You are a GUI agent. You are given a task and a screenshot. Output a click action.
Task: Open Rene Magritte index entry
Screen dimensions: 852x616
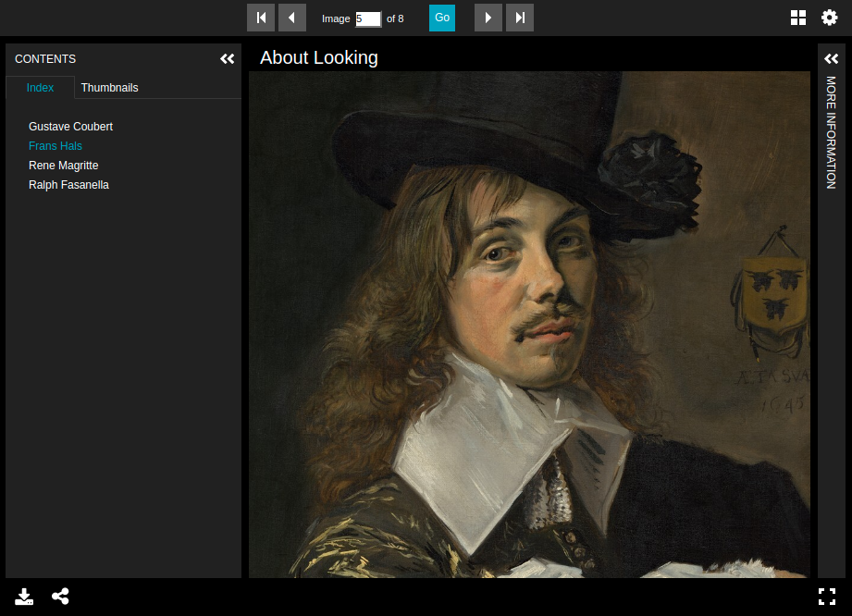64,166
